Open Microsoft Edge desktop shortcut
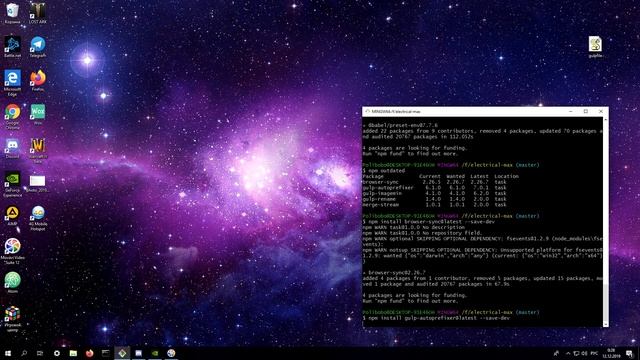Screen dimensions: 640x360 12,82
